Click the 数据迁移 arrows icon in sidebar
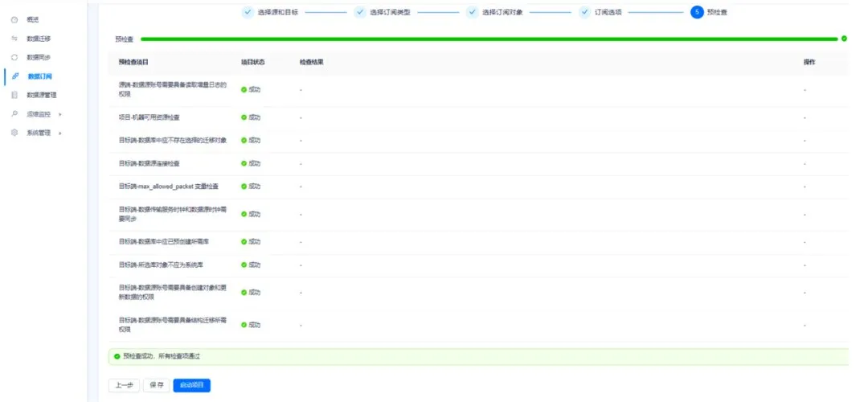 (14, 39)
